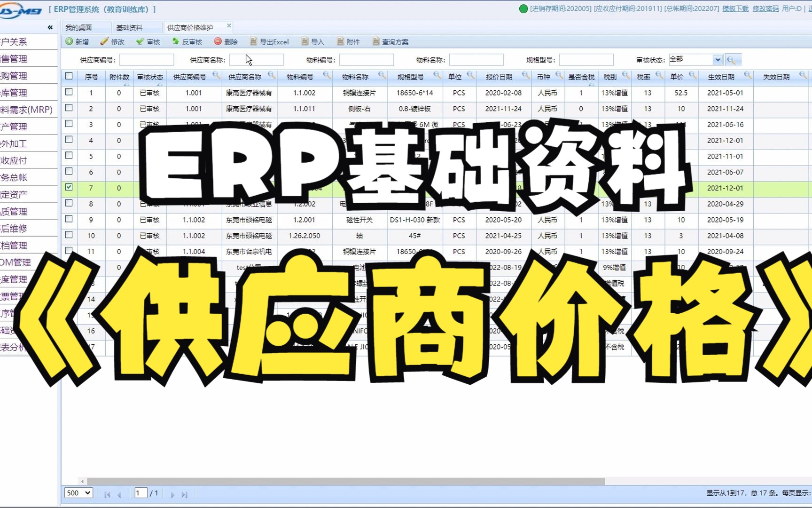
Task: Click the 模板下载 link at top
Action: (x=735, y=8)
